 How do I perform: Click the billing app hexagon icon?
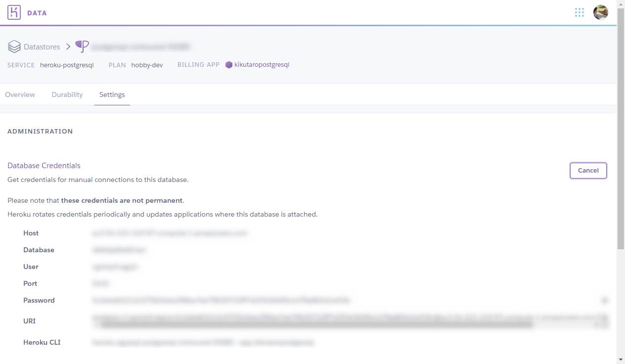229,65
